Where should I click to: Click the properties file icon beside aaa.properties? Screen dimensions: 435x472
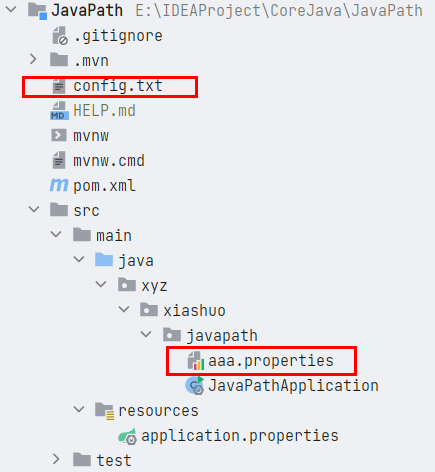[195, 361]
